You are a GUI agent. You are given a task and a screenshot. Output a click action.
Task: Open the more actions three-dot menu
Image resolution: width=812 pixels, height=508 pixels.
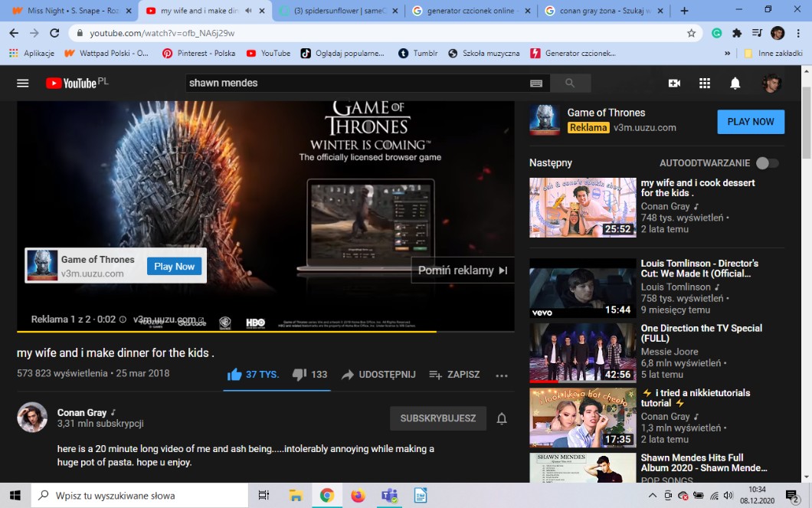502,375
